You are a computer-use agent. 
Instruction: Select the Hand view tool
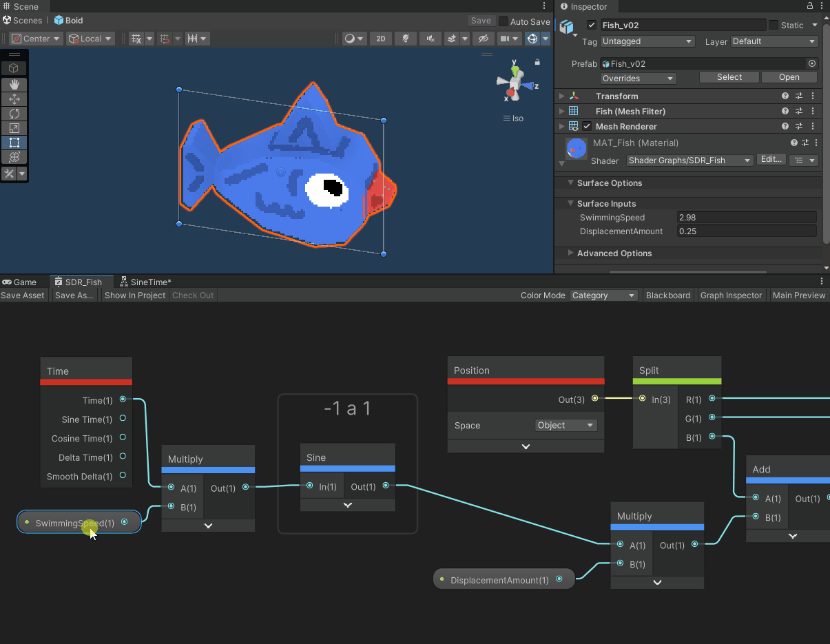tap(14, 85)
